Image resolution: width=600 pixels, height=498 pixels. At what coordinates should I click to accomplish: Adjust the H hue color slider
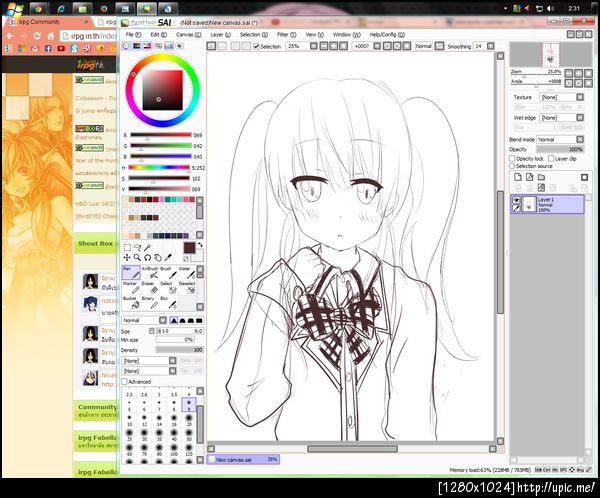159,167
